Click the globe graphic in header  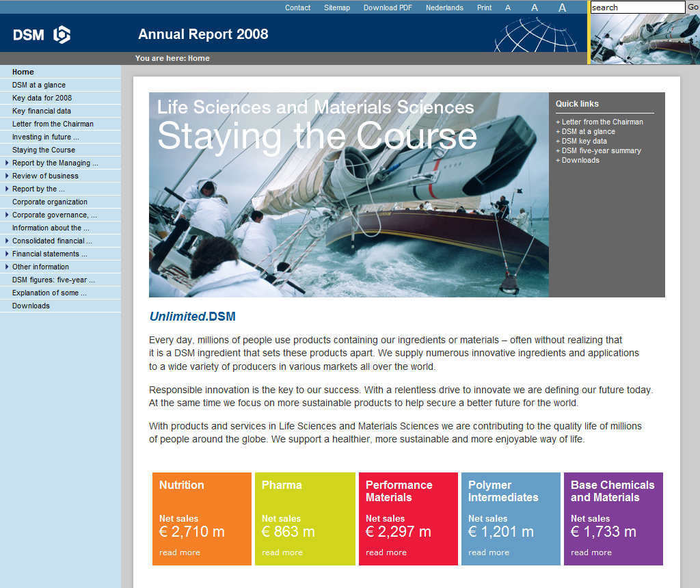536,36
